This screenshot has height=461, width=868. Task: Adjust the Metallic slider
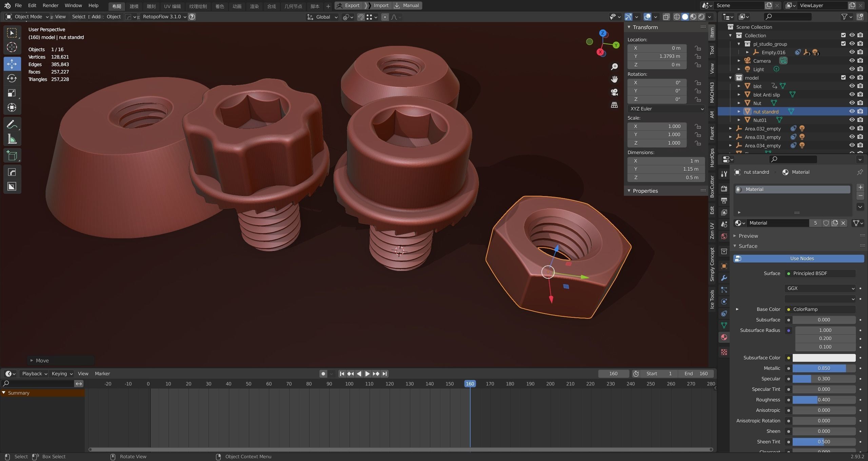pos(824,368)
